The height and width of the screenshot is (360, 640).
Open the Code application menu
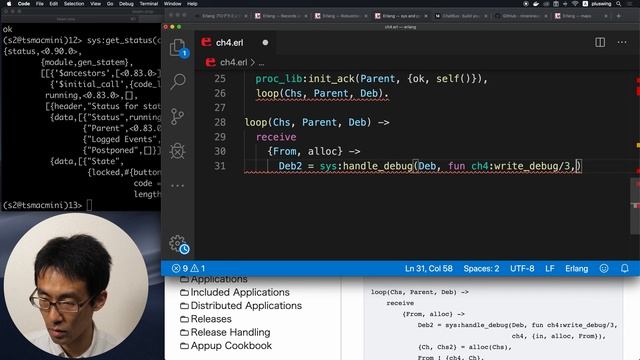tap(24, 4)
